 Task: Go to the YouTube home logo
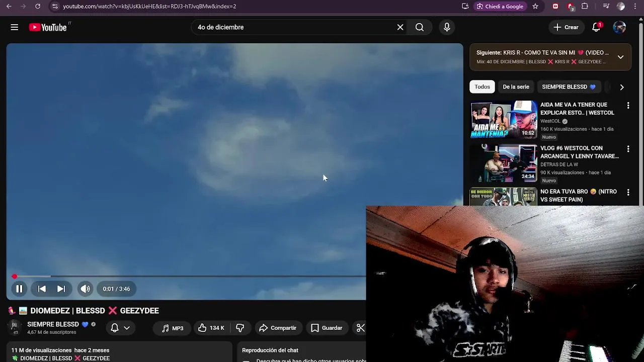[x=48, y=27]
